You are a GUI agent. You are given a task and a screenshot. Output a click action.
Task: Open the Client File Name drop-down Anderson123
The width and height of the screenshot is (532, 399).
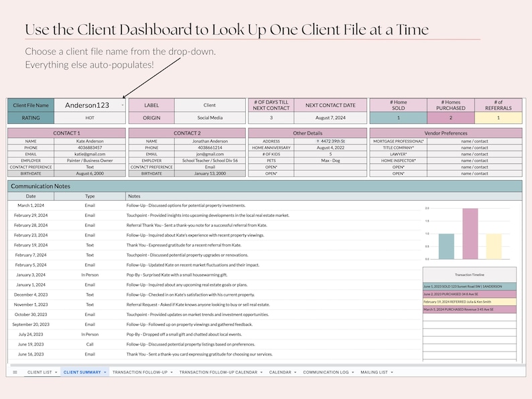click(x=90, y=105)
